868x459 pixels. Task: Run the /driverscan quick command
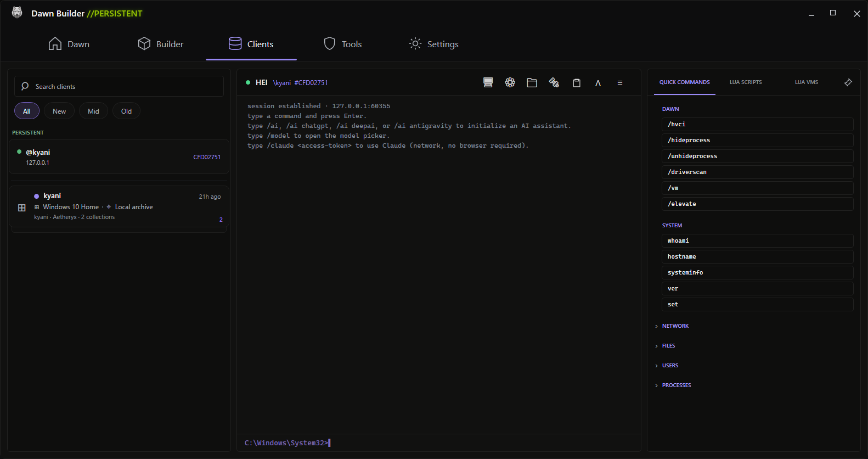coord(758,172)
